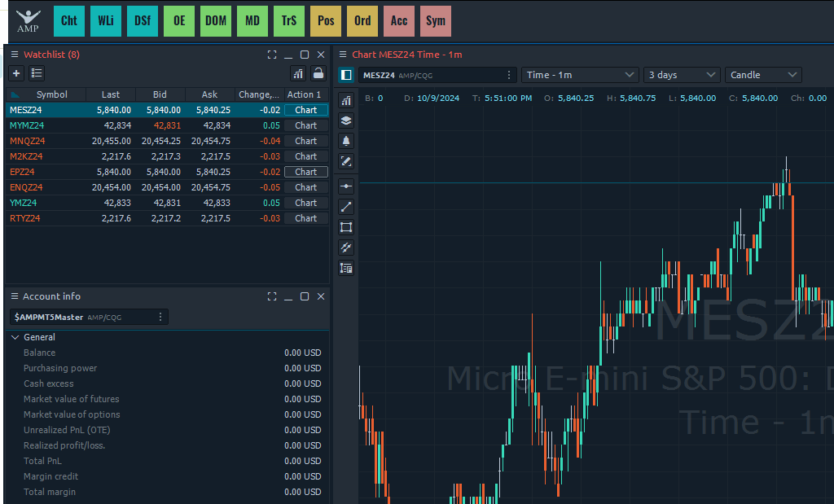
Task: Open the Watchlist panel hamburger menu
Action: (x=13, y=55)
